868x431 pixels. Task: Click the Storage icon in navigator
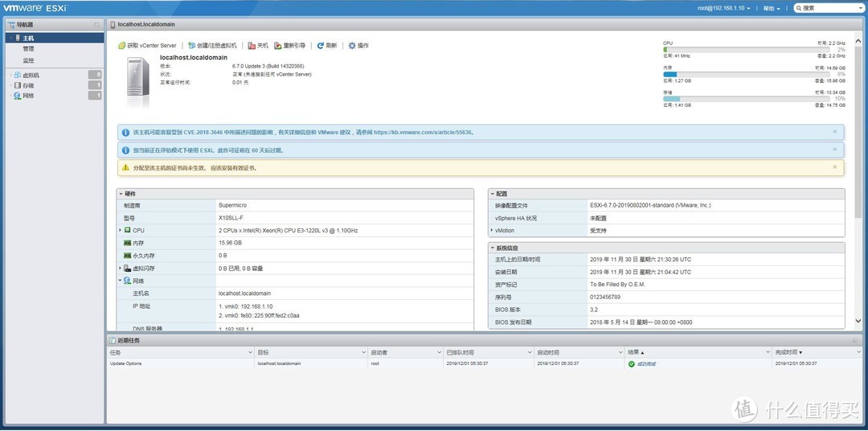click(17, 86)
